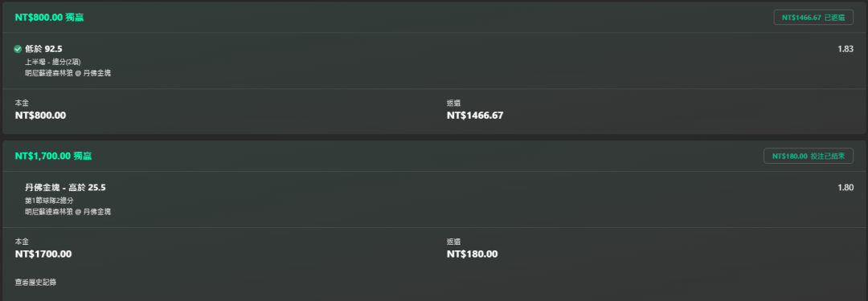Click the NT$1466.67 已返還 status badge
This screenshot has width=868, height=301.
[x=813, y=18]
